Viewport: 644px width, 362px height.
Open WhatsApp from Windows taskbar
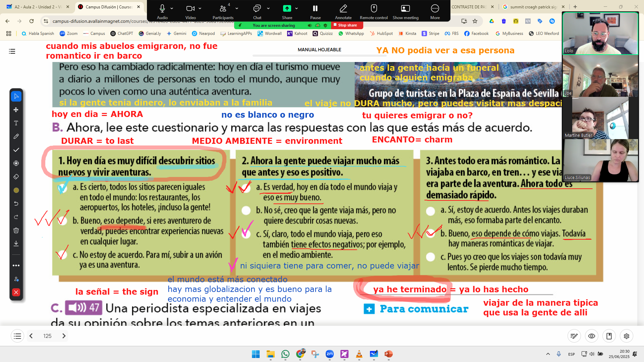285,354
